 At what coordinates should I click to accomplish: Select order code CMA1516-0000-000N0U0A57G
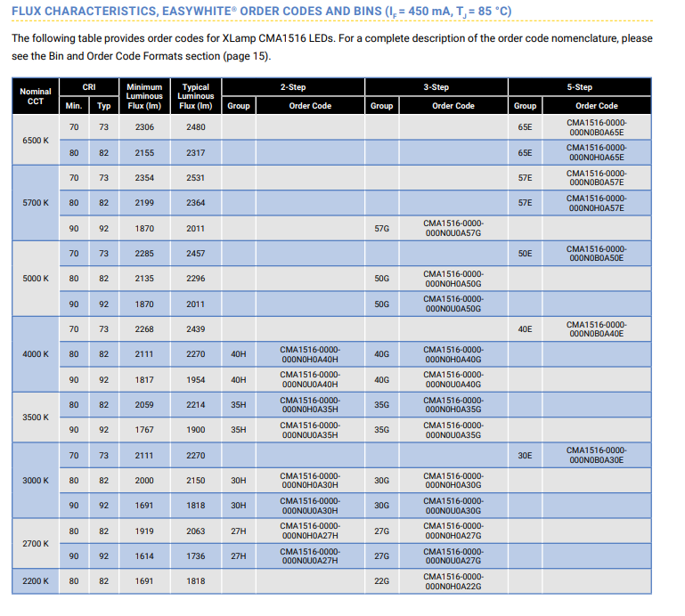[x=453, y=228]
